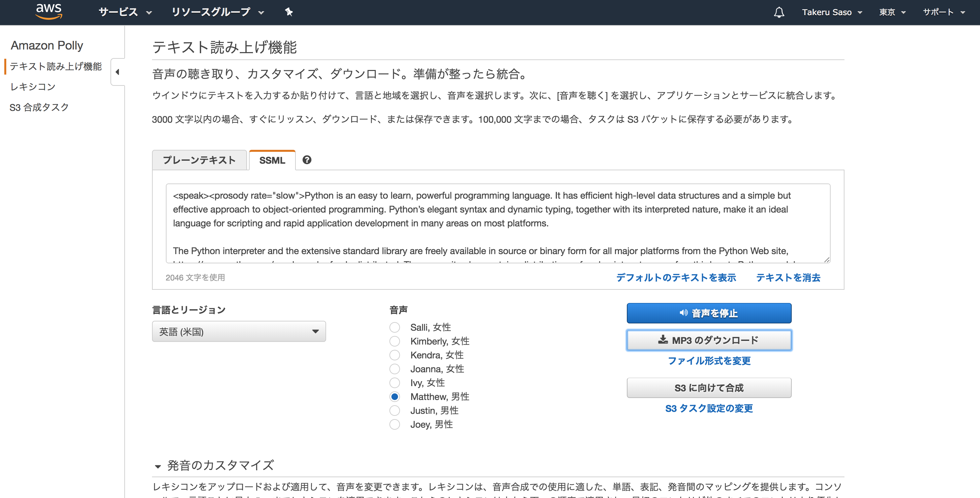The height and width of the screenshot is (498, 980).
Task: Click the MP3 のダウンロード button
Action: point(709,340)
